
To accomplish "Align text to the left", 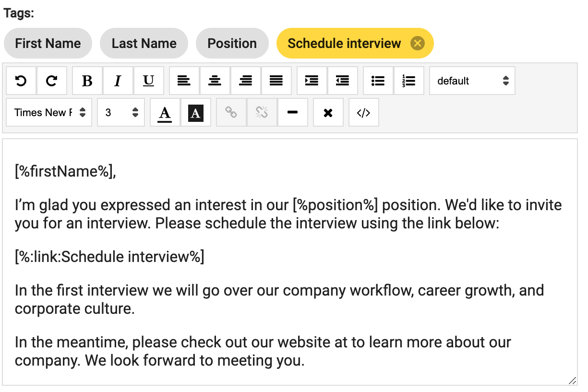I will [184, 81].
